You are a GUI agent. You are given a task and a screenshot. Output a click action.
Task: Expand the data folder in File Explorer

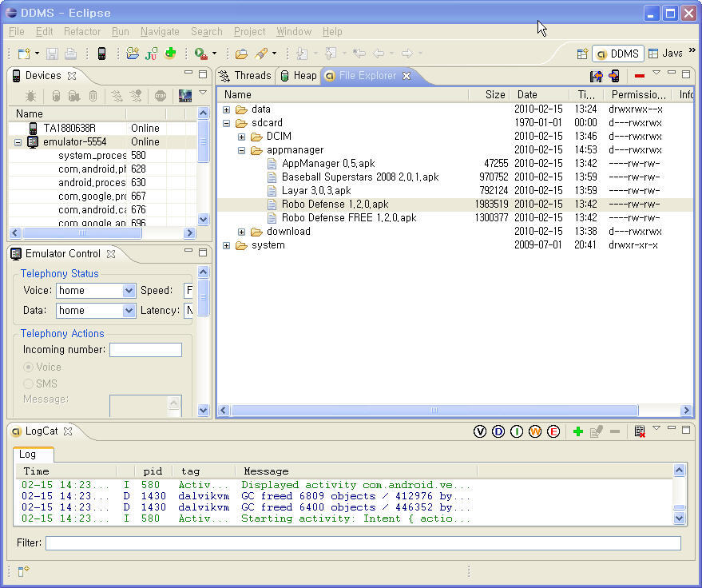[x=227, y=109]
